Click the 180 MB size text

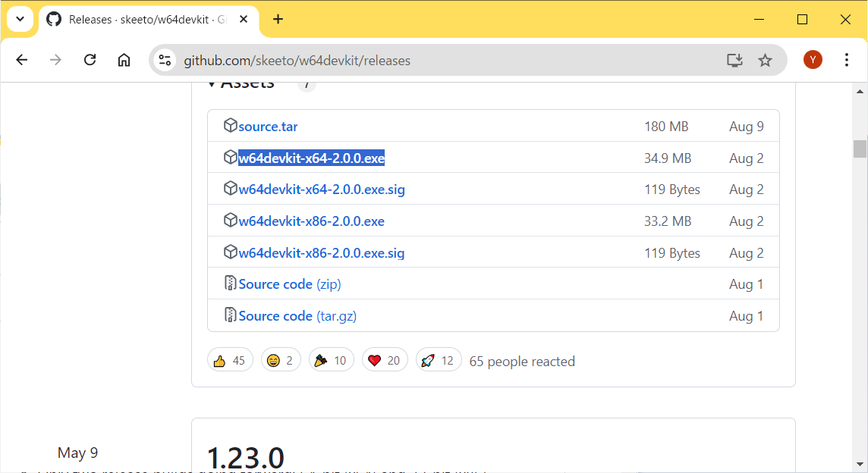click(666, 127)
